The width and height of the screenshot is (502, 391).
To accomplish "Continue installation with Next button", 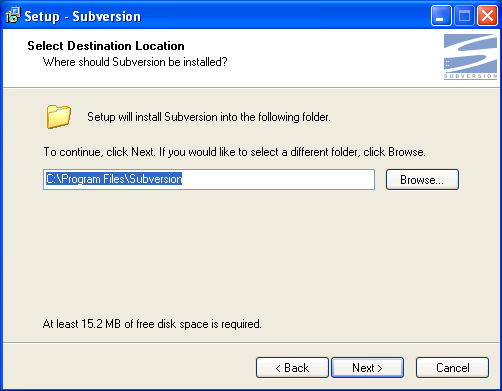I will tap(367, 368).
